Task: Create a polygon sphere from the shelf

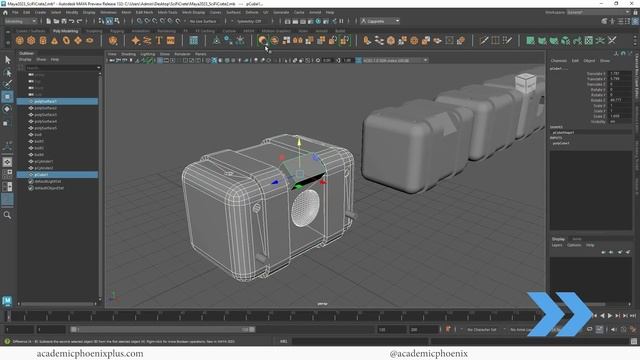Action: click(20, 40)
